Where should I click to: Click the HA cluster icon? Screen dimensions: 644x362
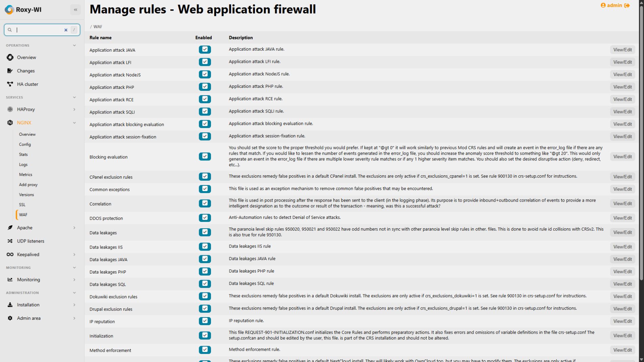[10, 84]
